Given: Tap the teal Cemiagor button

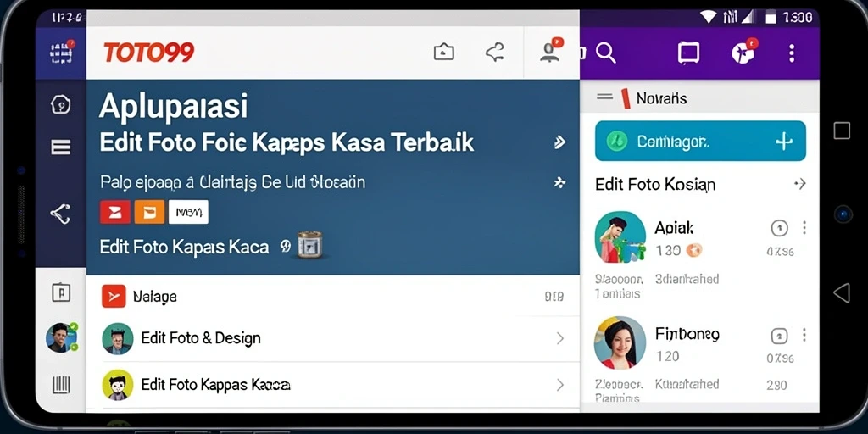Looking at the screenshot, I should pos(700,142).
